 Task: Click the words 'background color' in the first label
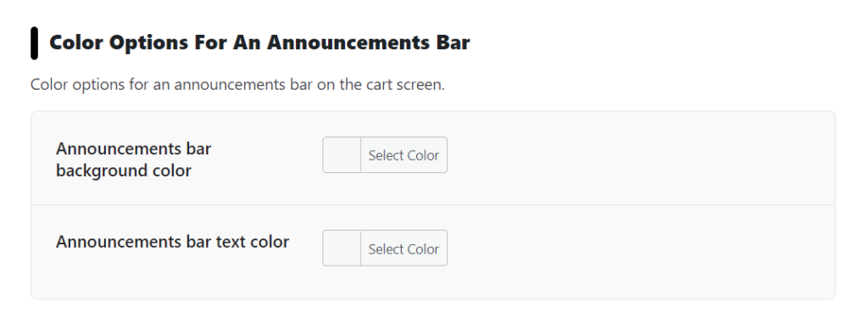tap(124, 171)
